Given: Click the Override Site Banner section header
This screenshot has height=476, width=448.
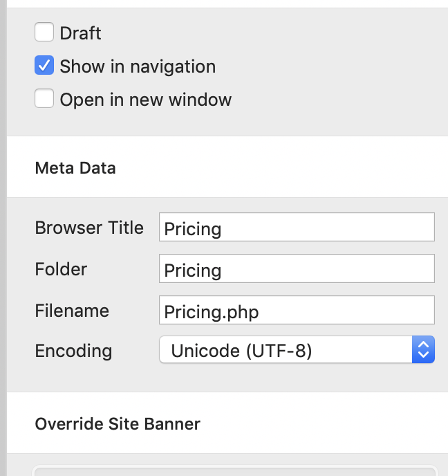Looking at the screenshot, I should pyautogui.click(x=118, y=423).
